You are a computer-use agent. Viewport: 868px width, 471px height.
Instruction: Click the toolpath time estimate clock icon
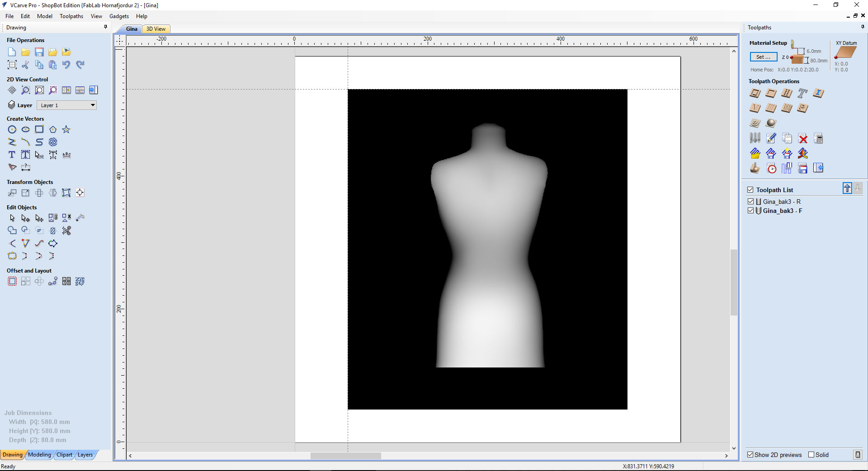[x=771, y=169]
